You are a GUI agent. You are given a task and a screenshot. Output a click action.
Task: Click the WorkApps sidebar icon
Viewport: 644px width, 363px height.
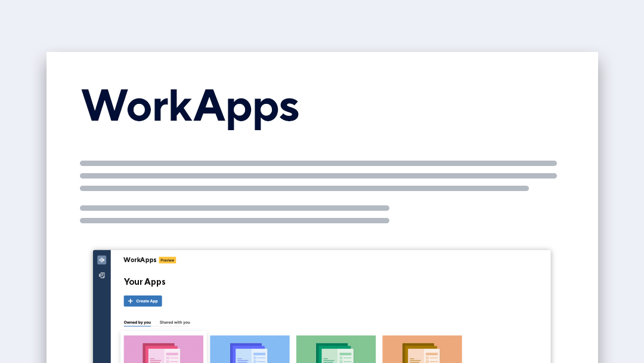pyautogui.click(x=102, y=260)
